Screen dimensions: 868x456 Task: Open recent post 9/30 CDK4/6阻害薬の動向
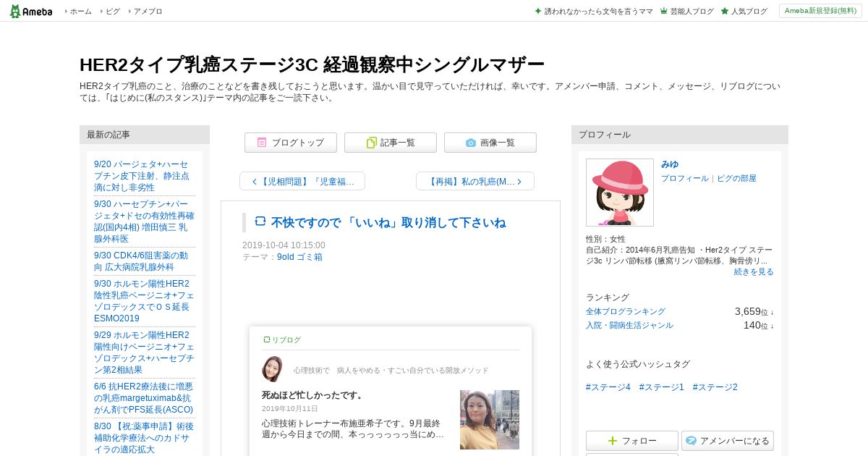pos(141,261)
